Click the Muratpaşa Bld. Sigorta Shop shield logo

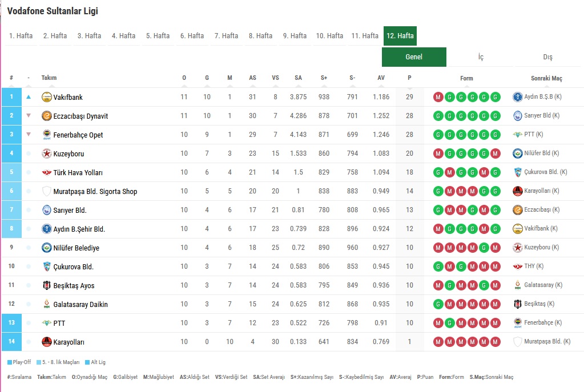click(x=47, y=191)
